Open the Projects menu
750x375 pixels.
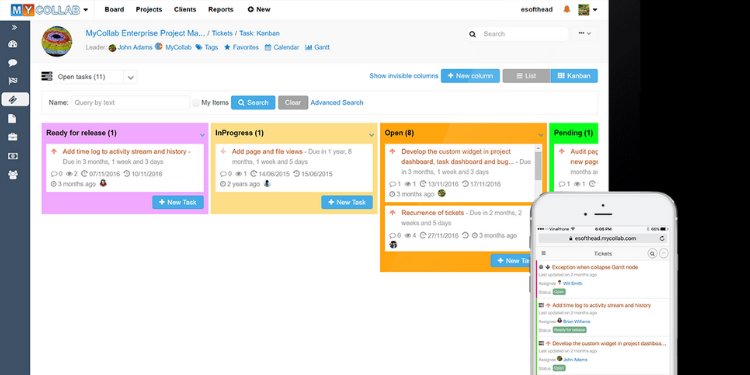pos(149,10)
